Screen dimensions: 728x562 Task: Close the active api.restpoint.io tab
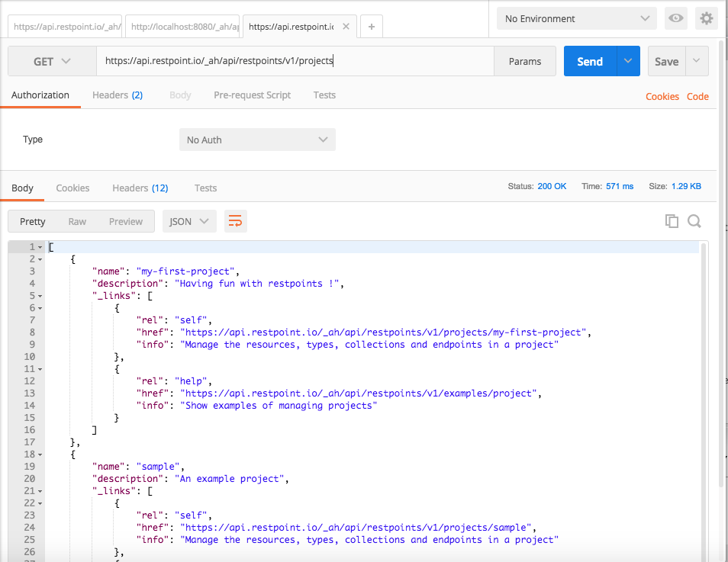[x=346, y=27]
